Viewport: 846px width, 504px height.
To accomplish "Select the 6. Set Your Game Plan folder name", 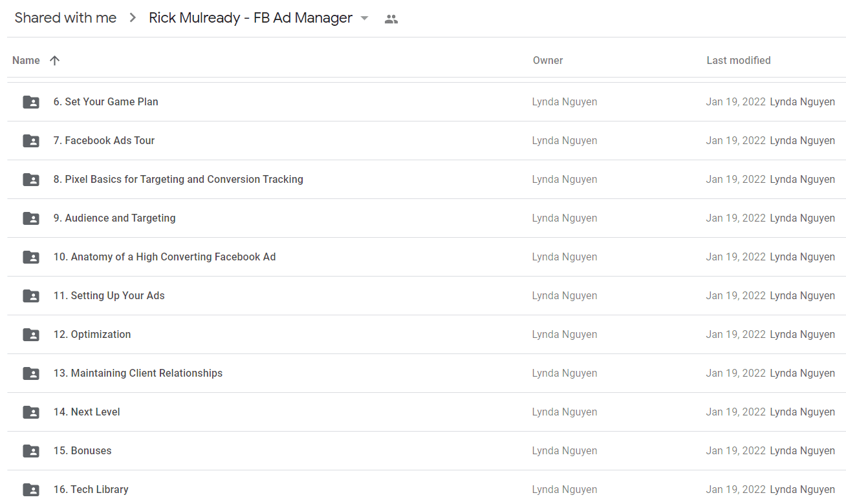I will [x=105, y=101].
